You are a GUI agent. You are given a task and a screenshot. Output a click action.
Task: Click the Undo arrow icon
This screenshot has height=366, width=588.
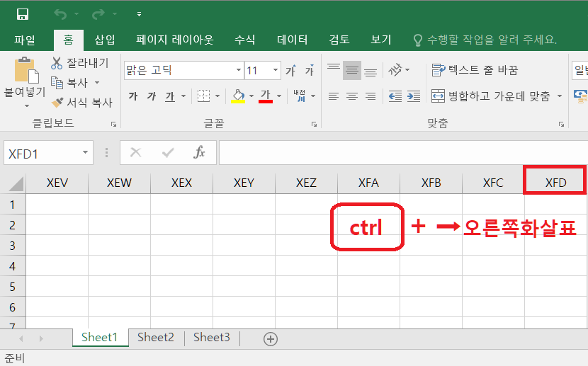(x=60, y=14)
